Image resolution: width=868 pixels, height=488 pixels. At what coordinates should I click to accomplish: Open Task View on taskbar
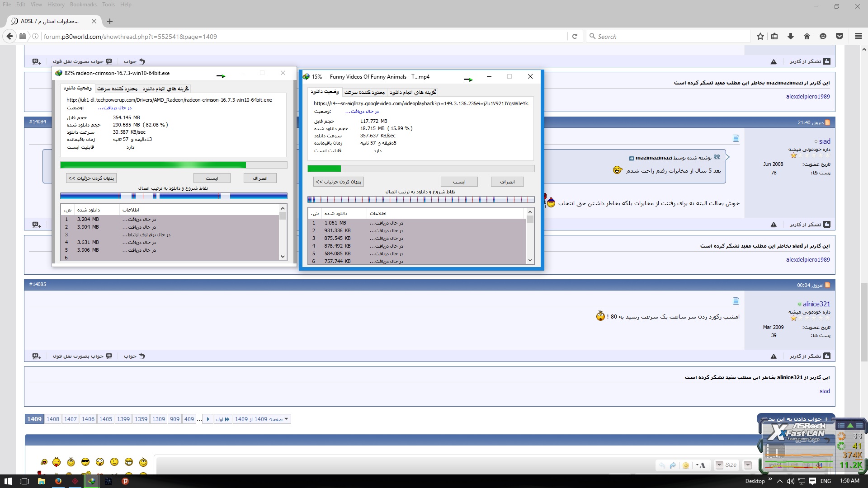click(x=24, y=481)
